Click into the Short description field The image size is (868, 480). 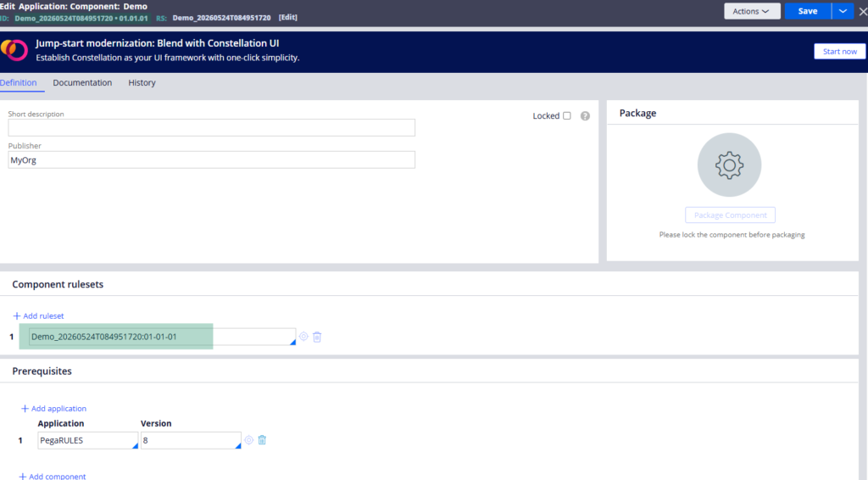click(x=211, y=127)
